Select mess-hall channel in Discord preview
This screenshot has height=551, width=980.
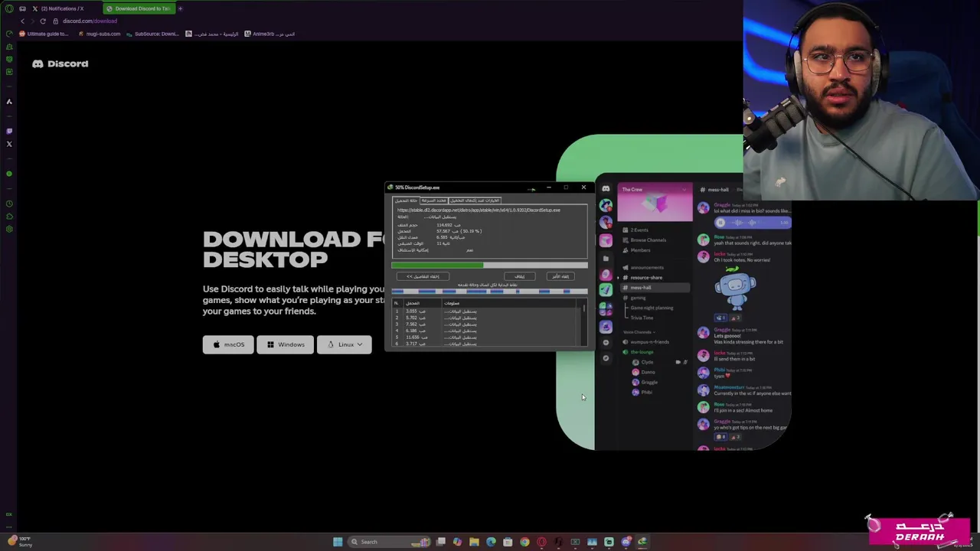pos(655,288)
